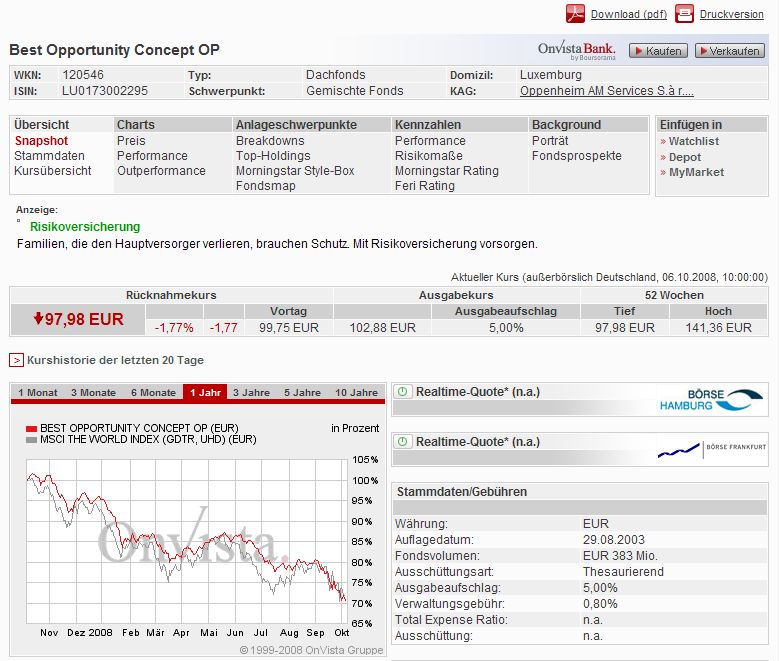Image resolution: width=779 pixels, height=661 pixels.
Task: Click the Frankfurt Realtime-Quote clock icon
Action: (x=403, y=441)
